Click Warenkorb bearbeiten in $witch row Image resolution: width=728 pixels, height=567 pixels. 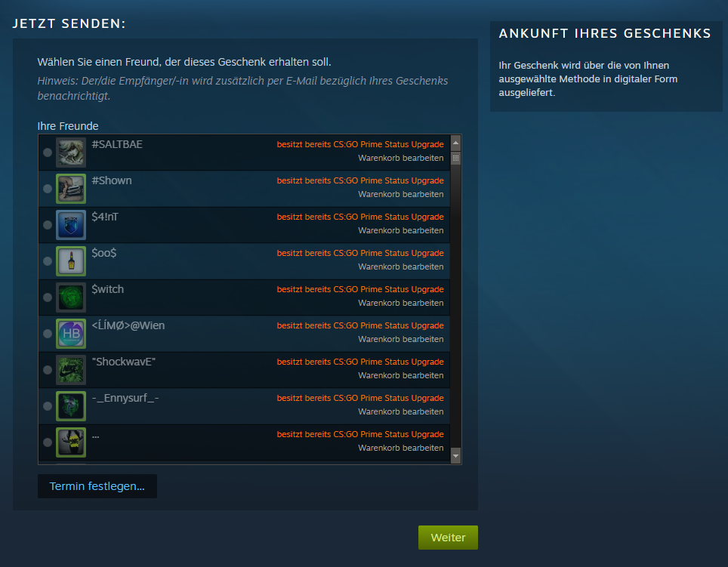click(x=401, y=303)
